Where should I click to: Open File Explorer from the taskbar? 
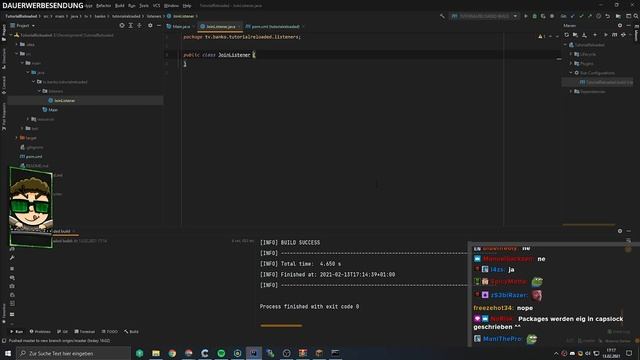click(x=156, y=353)
